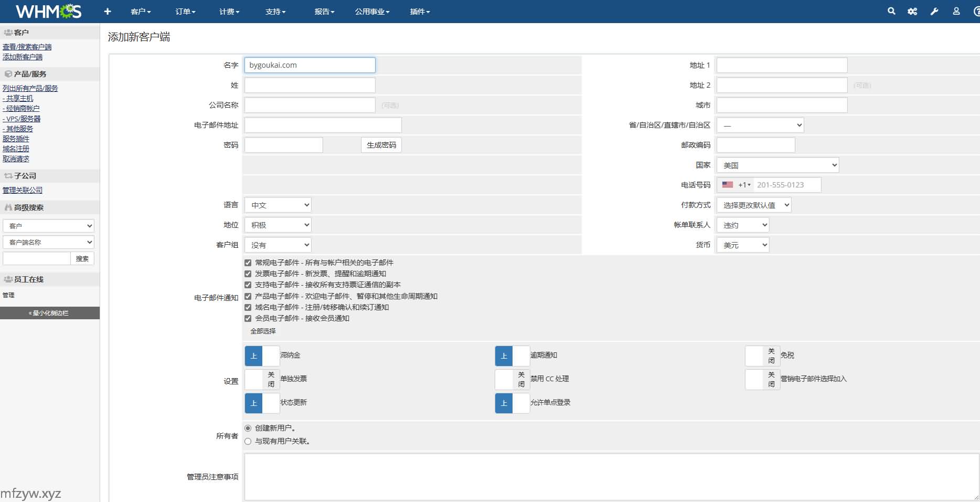This screenshot has height=502, width=980.
Task: Click the 生成密码 button
Action: coord(381,145)
